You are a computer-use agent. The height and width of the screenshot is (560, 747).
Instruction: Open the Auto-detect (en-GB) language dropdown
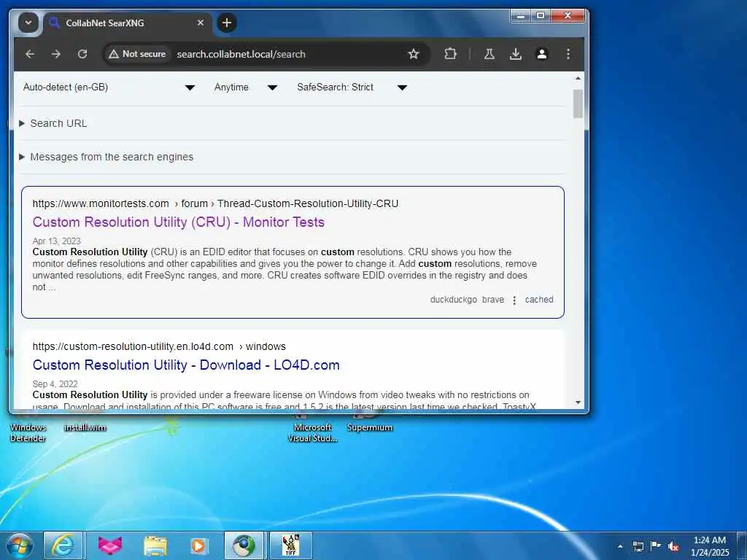(109, 87)
